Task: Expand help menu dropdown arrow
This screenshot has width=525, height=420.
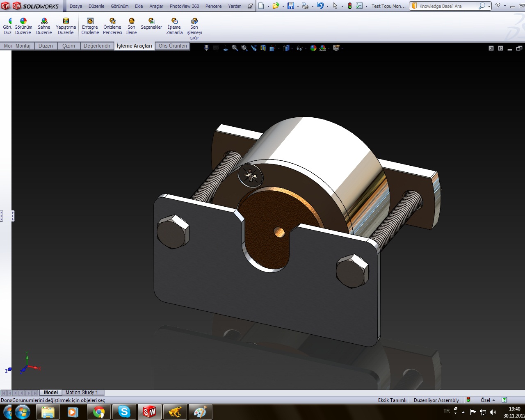Action: click(x=505, y=6)
